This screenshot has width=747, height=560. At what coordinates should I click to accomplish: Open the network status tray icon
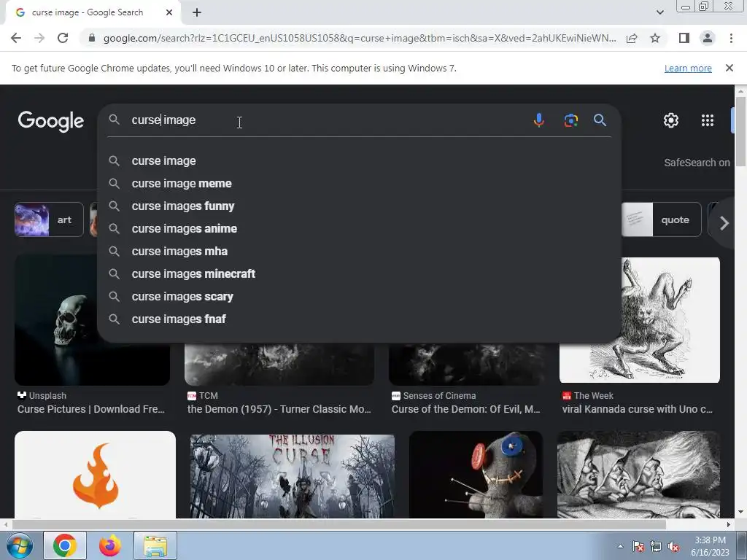(x=656, y=547)
